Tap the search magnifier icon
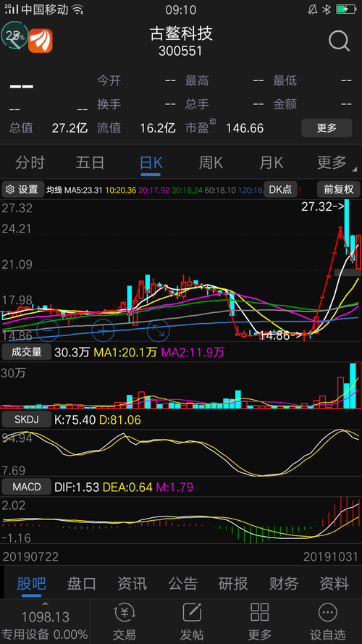This screenshot has height=644, width=362. pos(339,41)
